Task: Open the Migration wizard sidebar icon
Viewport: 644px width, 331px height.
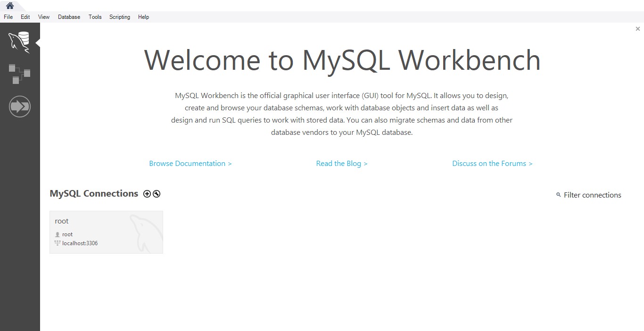Action: [x=19, y=107]
